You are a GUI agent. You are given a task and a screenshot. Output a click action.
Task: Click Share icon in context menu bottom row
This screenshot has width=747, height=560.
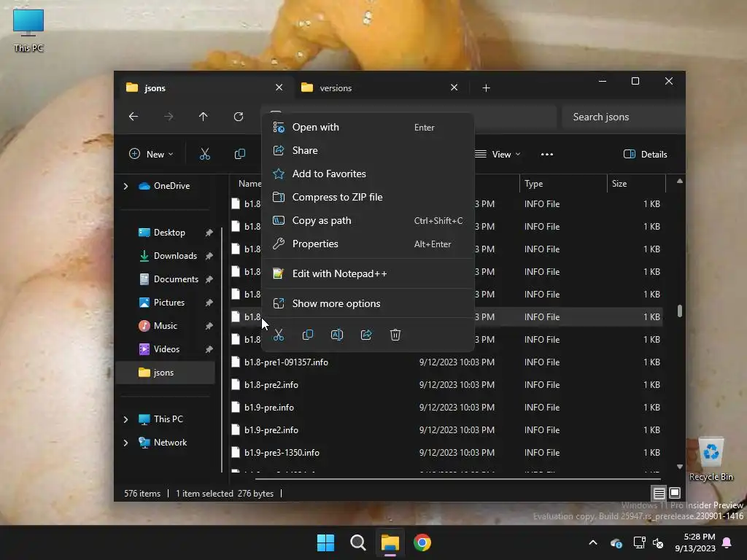click(366, 335)
